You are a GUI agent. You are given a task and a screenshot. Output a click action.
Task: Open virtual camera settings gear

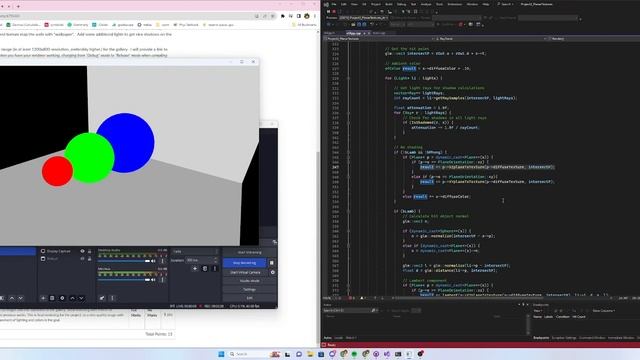pos(273,272)
